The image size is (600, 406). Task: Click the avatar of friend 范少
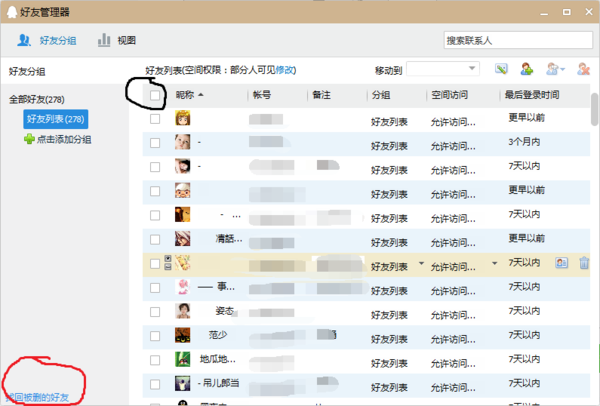click(183, 335)
